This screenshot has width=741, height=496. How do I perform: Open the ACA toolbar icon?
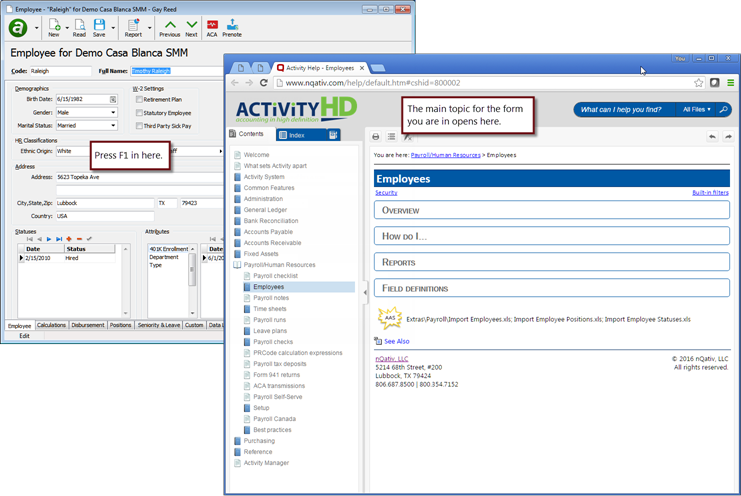click(212, 28)
